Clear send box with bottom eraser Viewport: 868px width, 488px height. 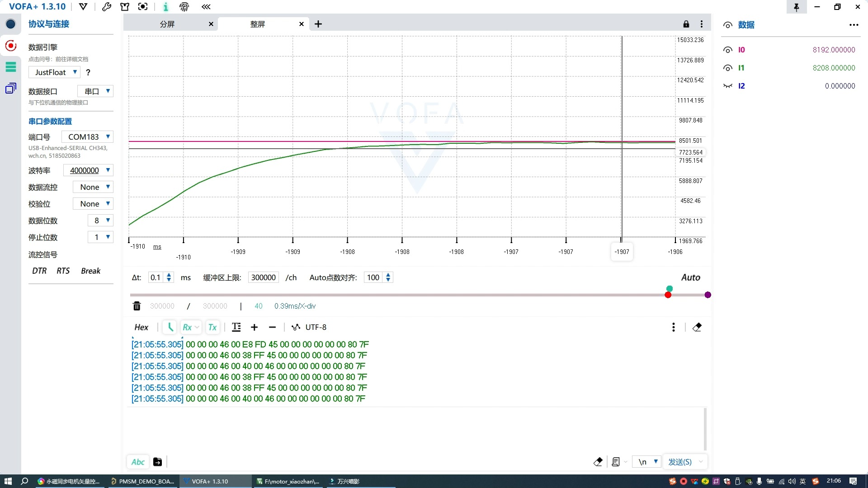click(598, 462)
